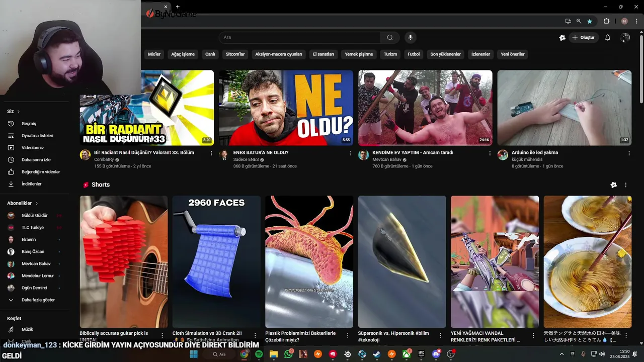644x362 pixels.
Task: Open Spotify from the taskbar
Action: (x=259, y=354)
